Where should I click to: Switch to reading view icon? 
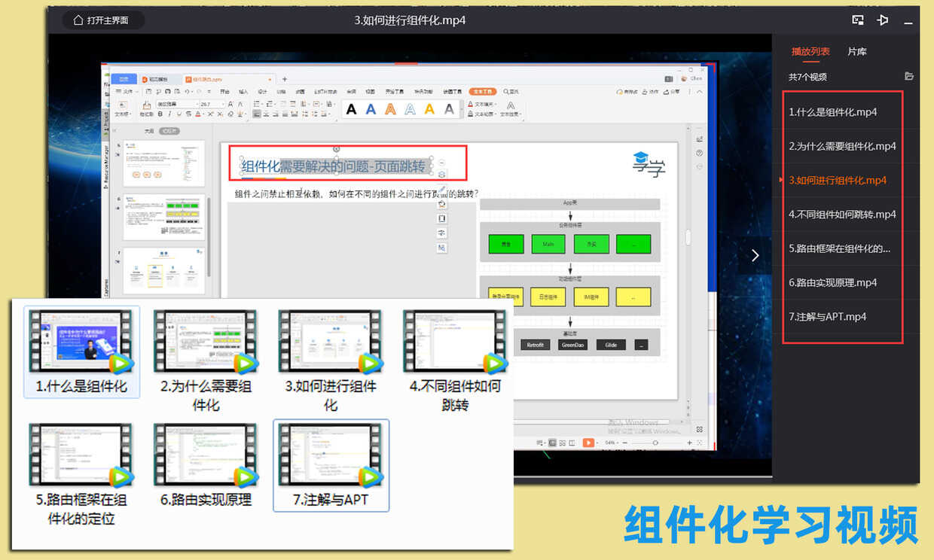[x=572, y=443]
